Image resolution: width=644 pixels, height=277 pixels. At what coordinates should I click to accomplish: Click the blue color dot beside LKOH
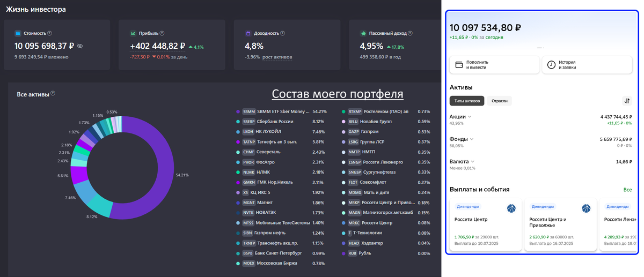238,132
